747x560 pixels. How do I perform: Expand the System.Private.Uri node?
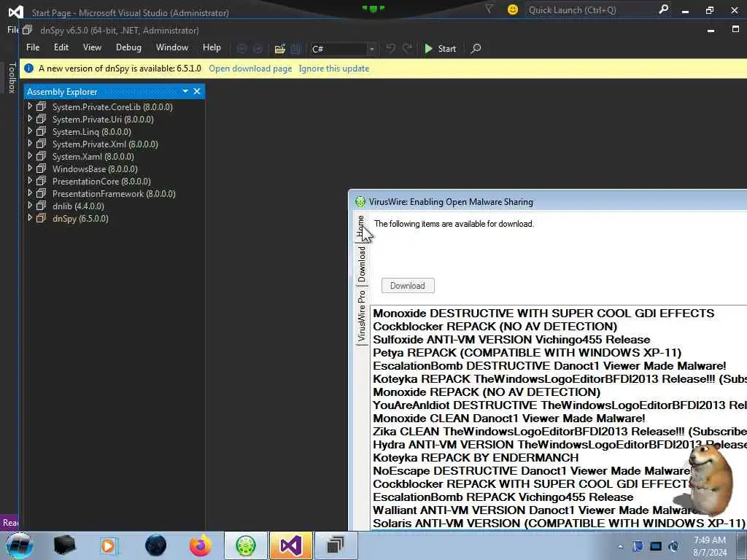pos(30,119)
